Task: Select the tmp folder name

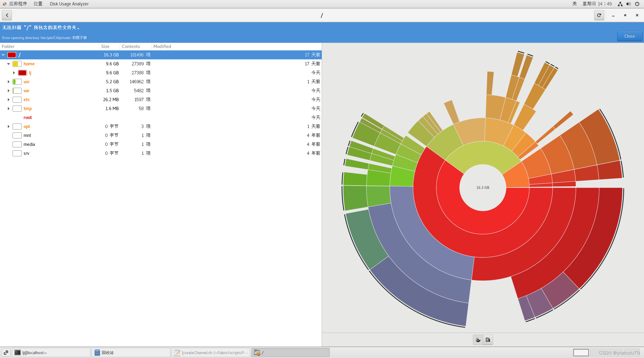Action: click(x=27, y=109)
